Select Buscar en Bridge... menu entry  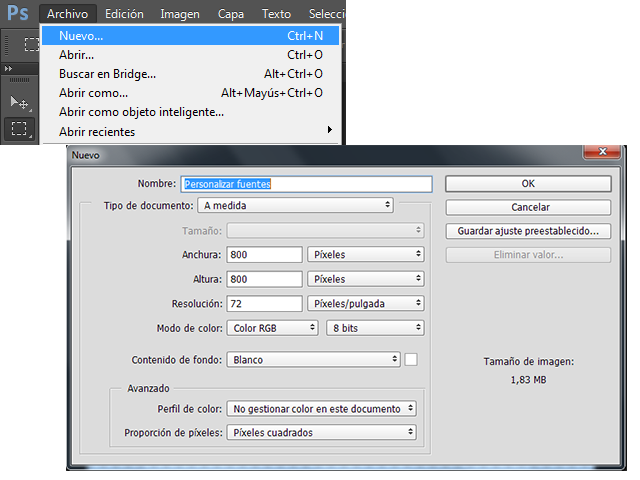191,74
